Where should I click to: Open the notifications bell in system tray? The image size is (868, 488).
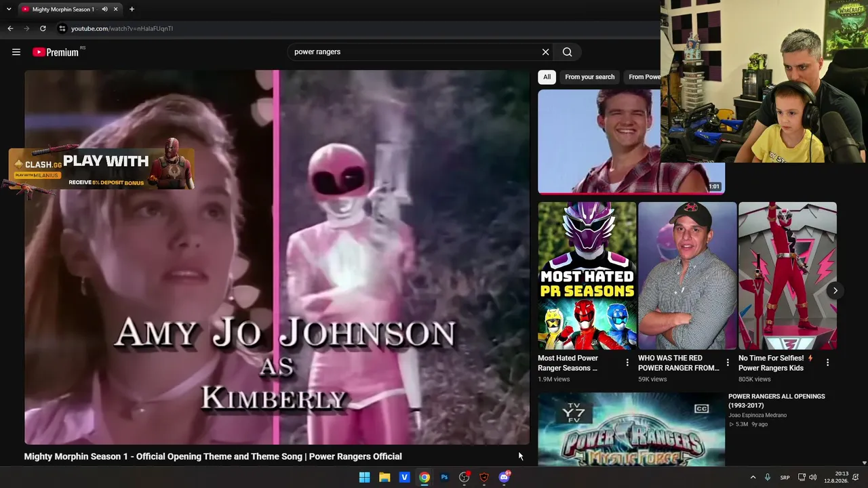tap(856, 477)
